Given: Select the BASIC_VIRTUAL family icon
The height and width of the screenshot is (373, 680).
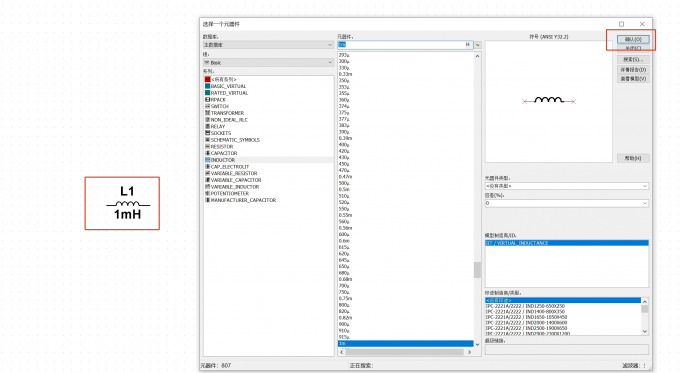Looking at the screenshot, I should [207, 86].
